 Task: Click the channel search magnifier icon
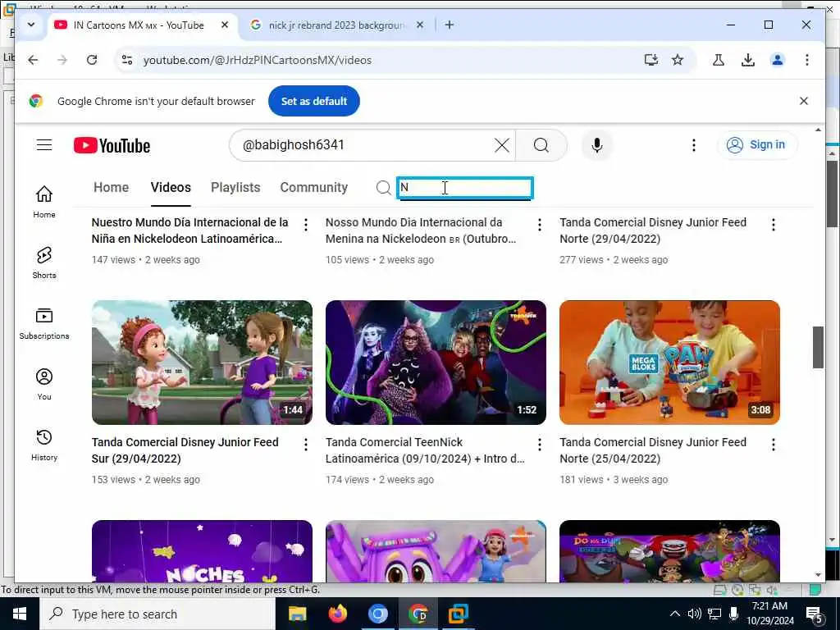(384, 188)
